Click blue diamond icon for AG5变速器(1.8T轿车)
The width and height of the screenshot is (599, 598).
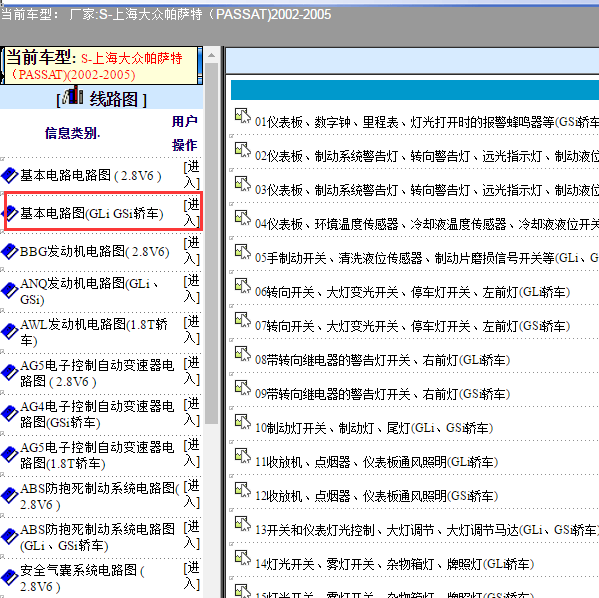tap(9, 455)
